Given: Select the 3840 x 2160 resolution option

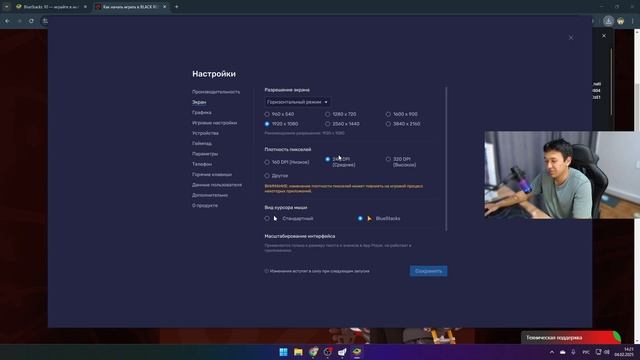Looking at the screenshot, I should 388,124.
